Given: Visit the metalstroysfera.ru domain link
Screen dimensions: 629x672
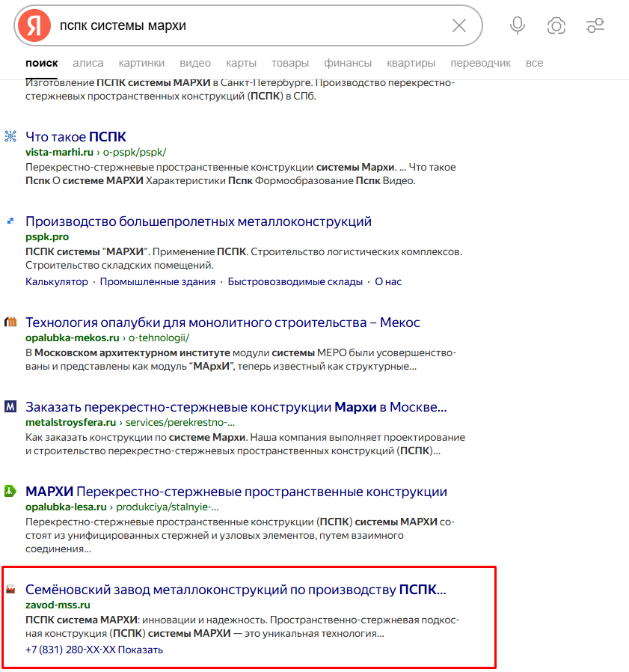Looking at the screenshot, I should 71,422.
